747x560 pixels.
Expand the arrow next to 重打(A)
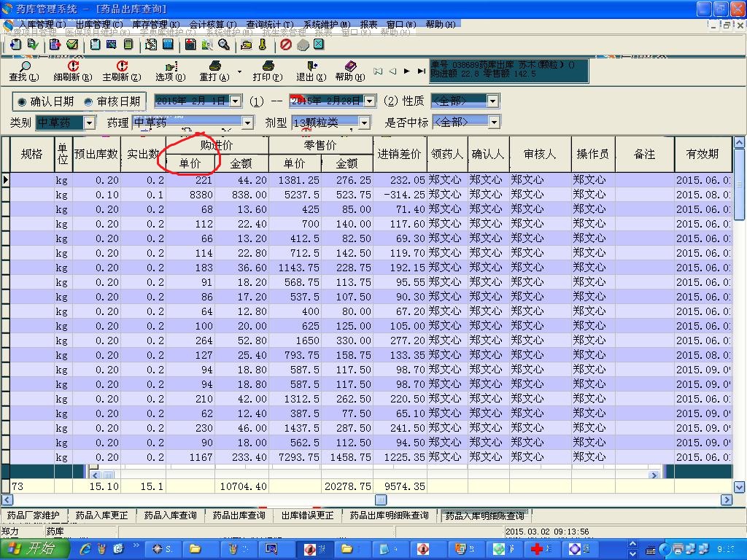click(239, 72)
